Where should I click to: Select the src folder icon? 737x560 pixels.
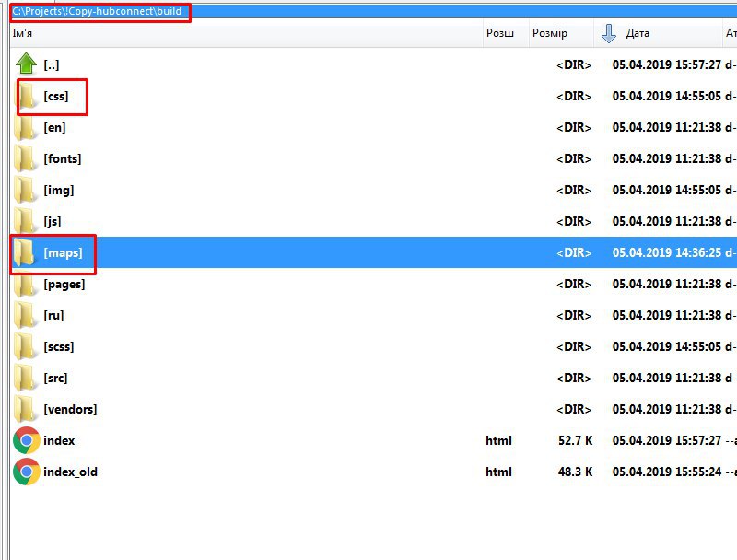click(25, 379)
